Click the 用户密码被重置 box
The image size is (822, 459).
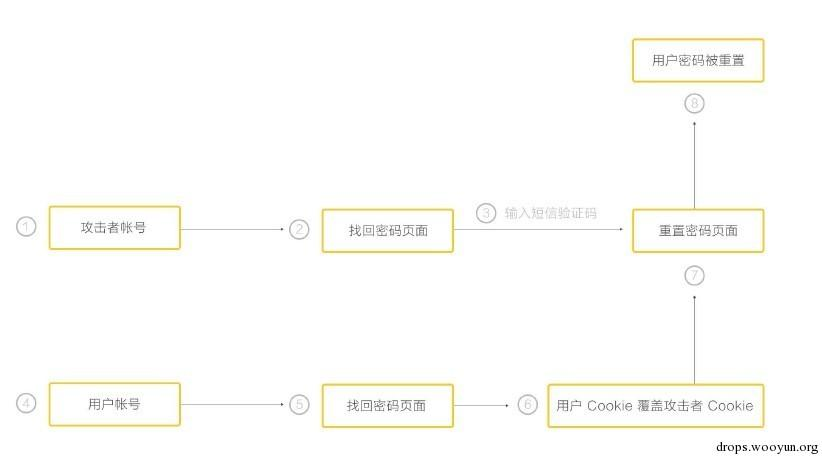pyautogui.click(x=697, y=61)
